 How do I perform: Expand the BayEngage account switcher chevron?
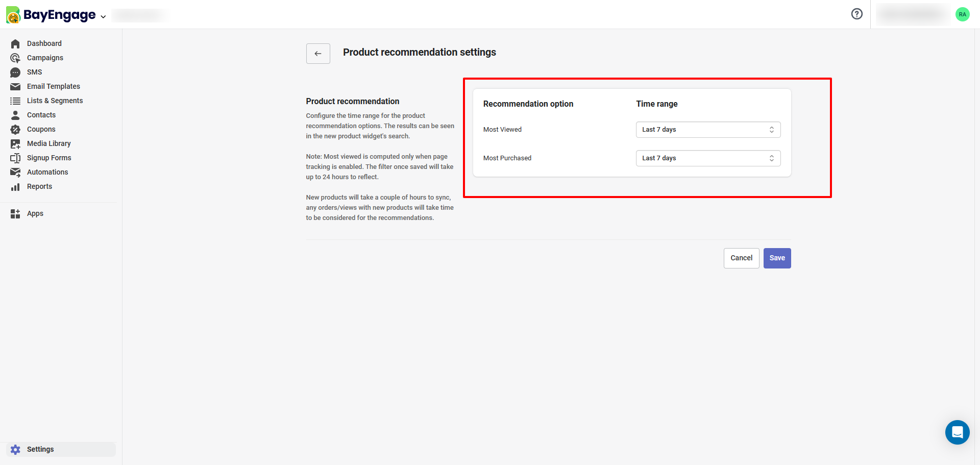pos(103,17)
